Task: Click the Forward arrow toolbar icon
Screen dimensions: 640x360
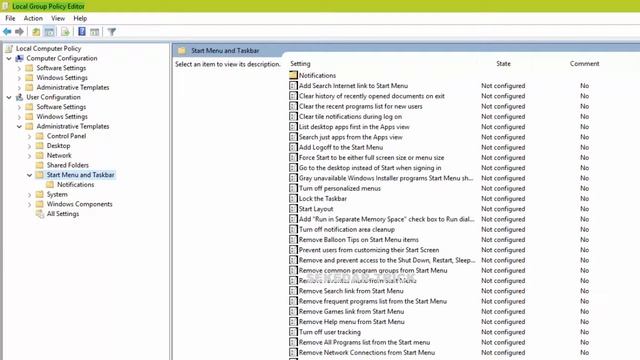Action: tap(19, 31)
